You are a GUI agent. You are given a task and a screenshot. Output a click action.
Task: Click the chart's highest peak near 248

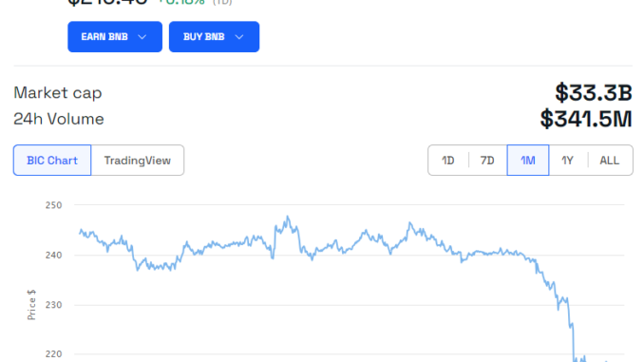[x=288, y=217]
